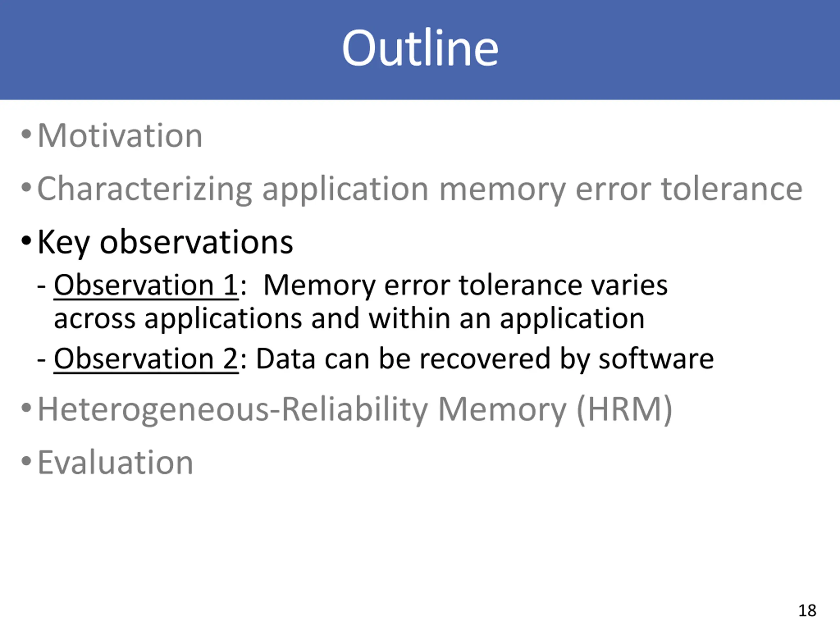This screenshot has width=840, height=630.
Task: Click the blue header banner area
Action: 420,50
